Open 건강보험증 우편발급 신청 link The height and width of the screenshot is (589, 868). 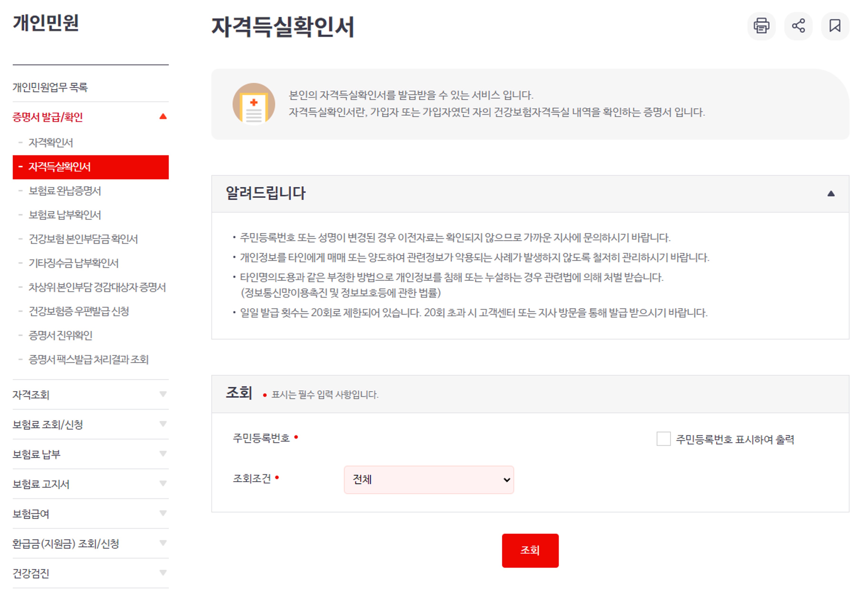[x=79, y=311]
